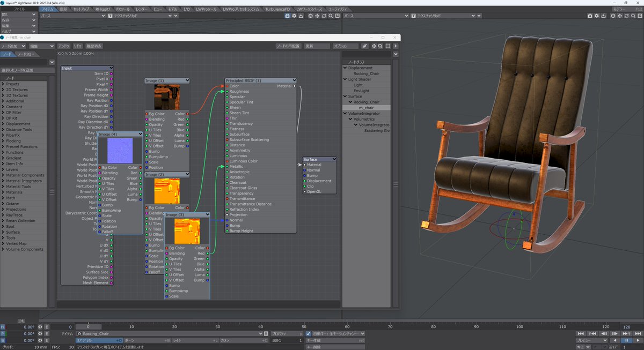Click the pin icon in the node editor toolbar
Image resolution: width=644 pixels, height=350 pixels.
[x=365, y=46]
